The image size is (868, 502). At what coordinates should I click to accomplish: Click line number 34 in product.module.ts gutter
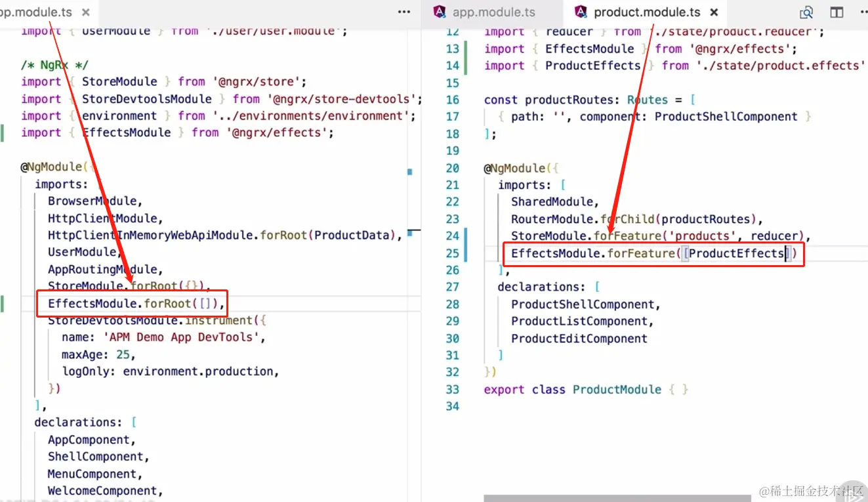click(452, 408)
